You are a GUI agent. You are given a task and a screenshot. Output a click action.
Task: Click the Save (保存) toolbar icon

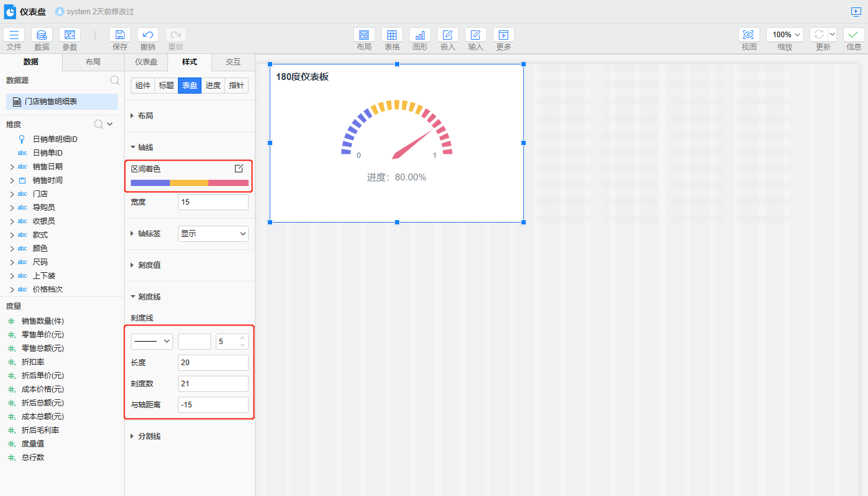120,35
